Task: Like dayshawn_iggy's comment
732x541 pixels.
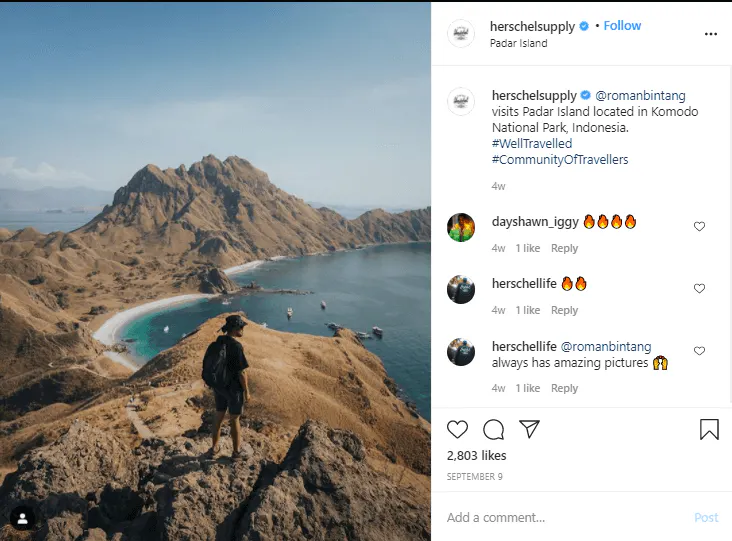Action: point(699,226)
